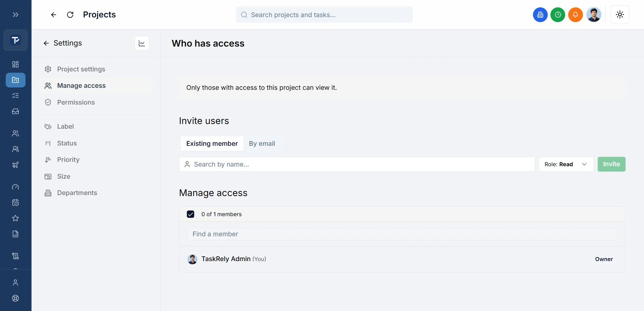Click the TaskRely logo icon
Image resolution: width=644 pixels, height=311 pixels.
pyautogui.click(x=15, y=40)
